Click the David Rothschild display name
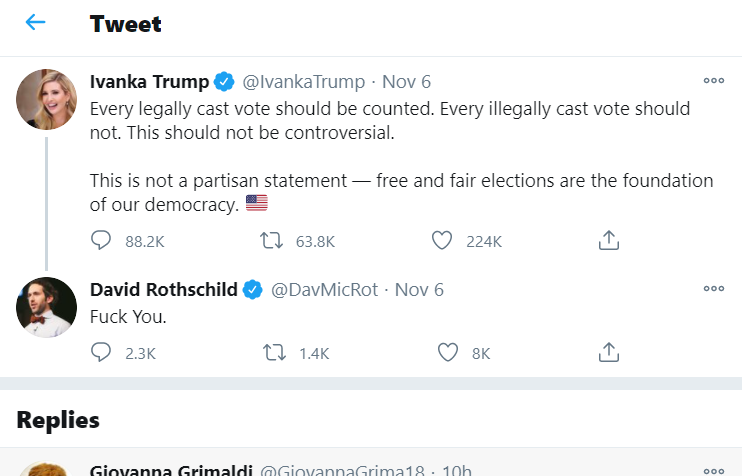Viewport: 742px width, 476px height. (164, 290)
